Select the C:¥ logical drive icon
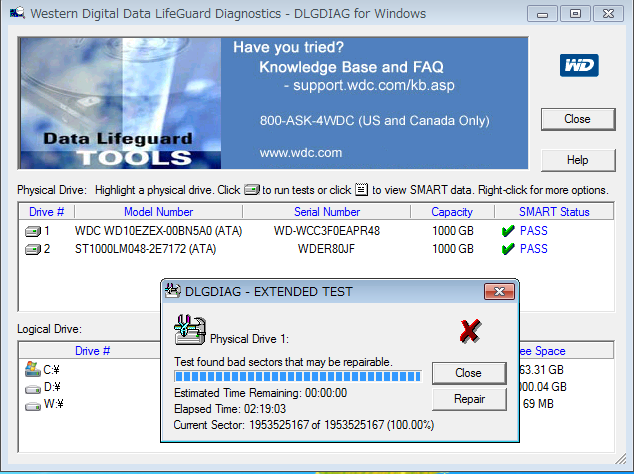Viewport: 634px width, 474px height. tap(33, 369)
